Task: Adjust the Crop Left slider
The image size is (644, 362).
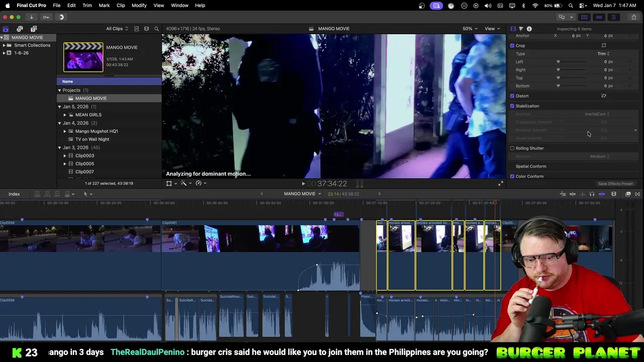Action: coord(572,62)
